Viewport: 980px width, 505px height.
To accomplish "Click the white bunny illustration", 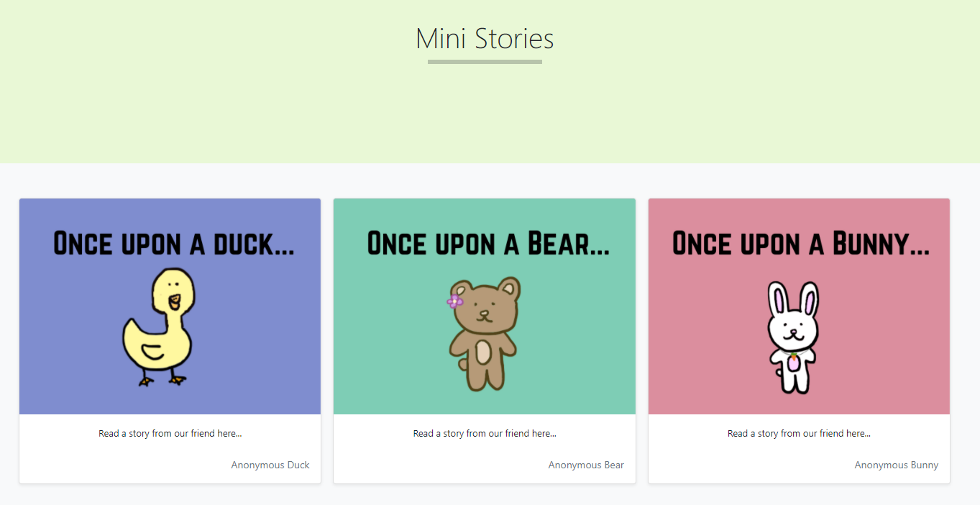I will [x=792, y=337].
